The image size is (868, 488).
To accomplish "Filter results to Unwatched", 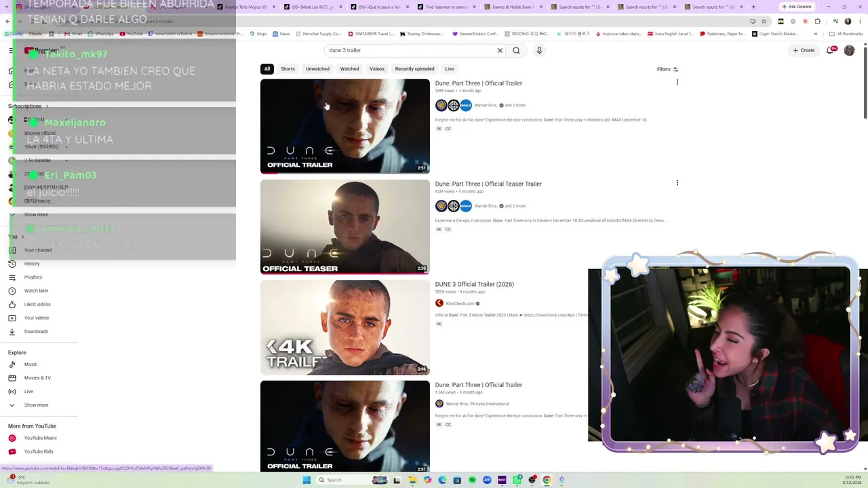I will (x=317, y=69).
